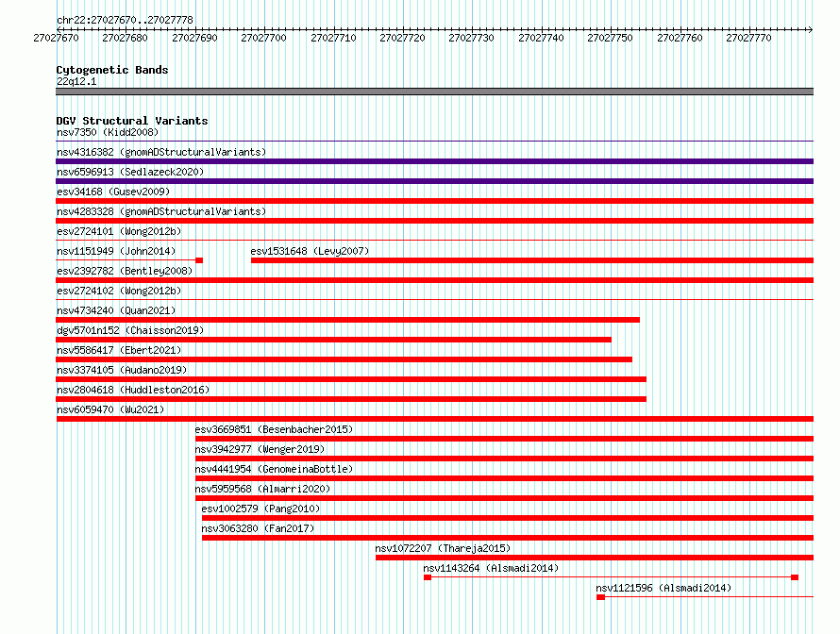This screenshot has height=634, width=840.
Task: Click the thin purple line under nsv7350
Action: 434,142
